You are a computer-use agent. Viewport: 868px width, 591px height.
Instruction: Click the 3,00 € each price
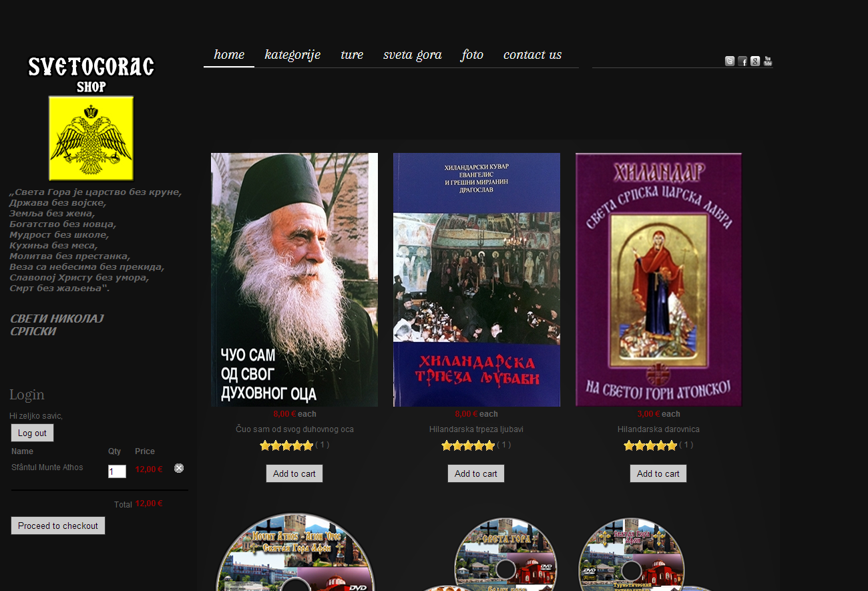658,414
